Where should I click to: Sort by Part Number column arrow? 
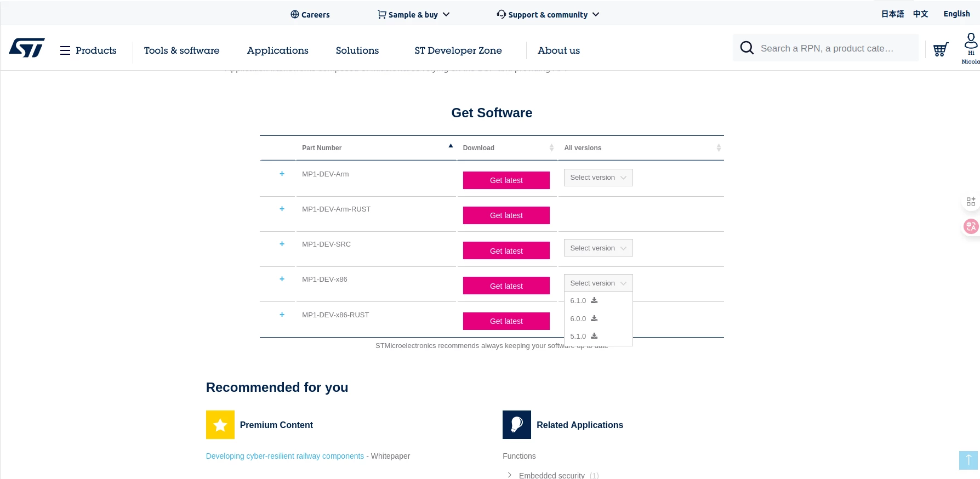451,146
